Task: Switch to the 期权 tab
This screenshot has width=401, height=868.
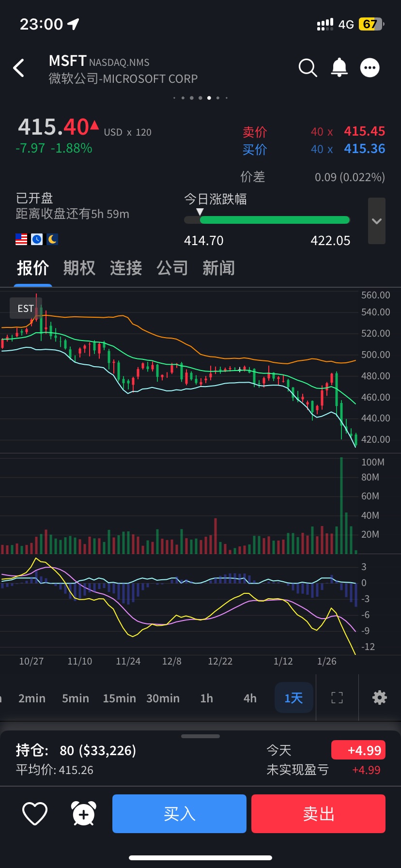Action: click(79, 268)
